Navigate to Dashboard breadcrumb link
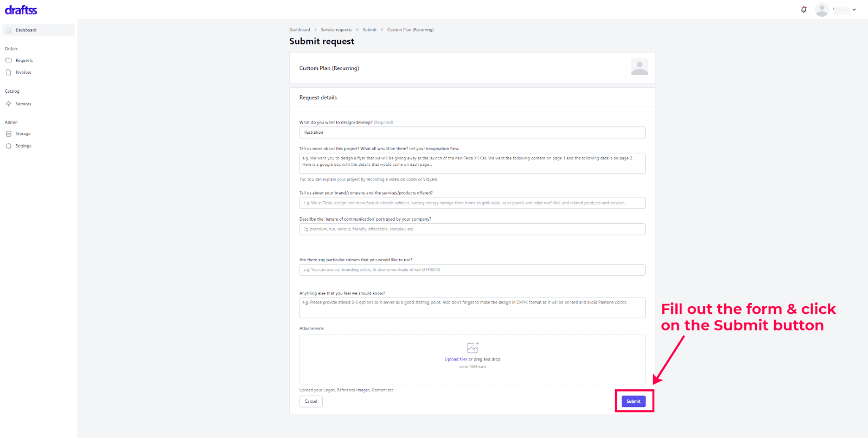The image size is (868, 438). (x=299, y=30)
